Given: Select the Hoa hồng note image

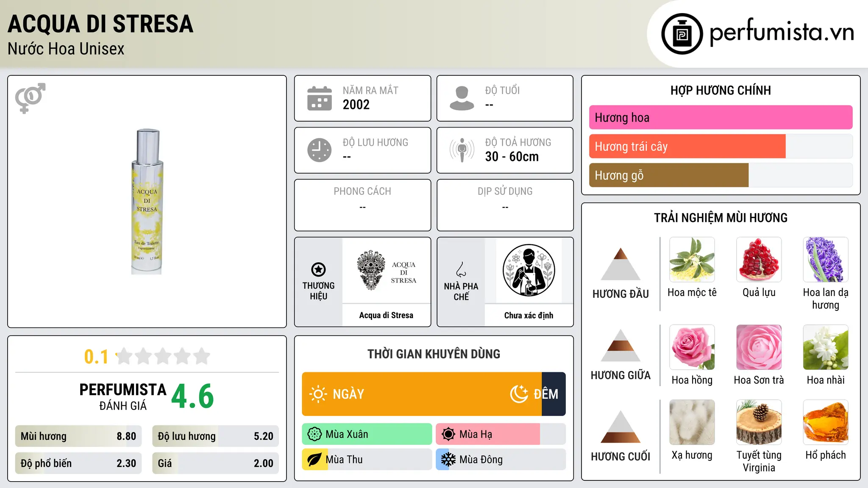Looking at the screenshot, I should (x=692, y=347).
